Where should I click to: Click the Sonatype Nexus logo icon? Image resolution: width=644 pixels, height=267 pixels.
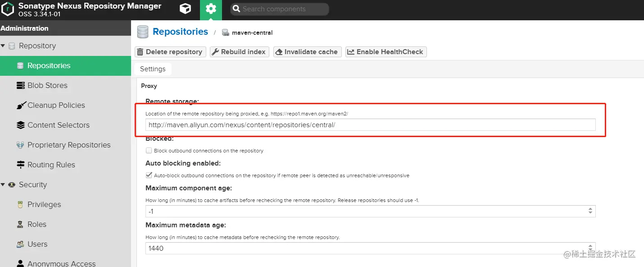[x=8, y=9]
